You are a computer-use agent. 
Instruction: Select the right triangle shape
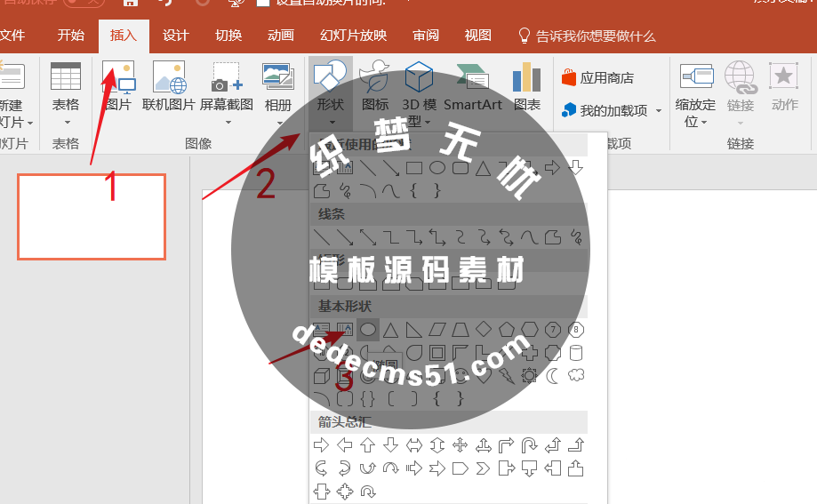(413, 330)
